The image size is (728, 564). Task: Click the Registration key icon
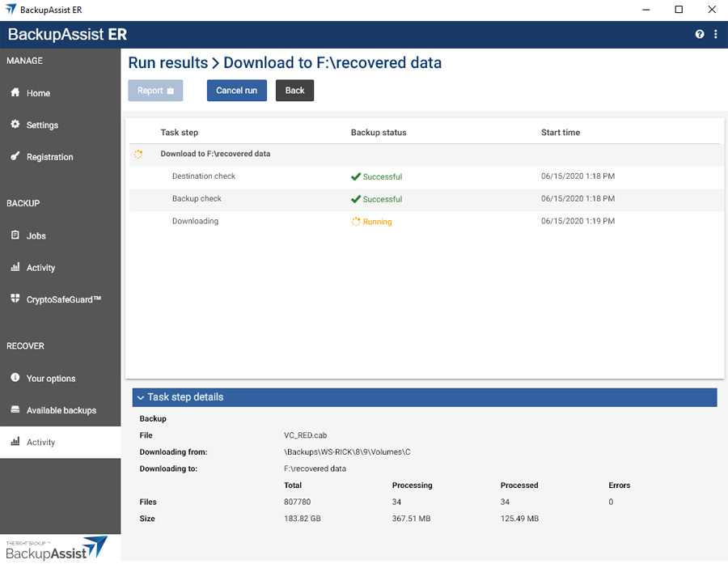point(15,156)
